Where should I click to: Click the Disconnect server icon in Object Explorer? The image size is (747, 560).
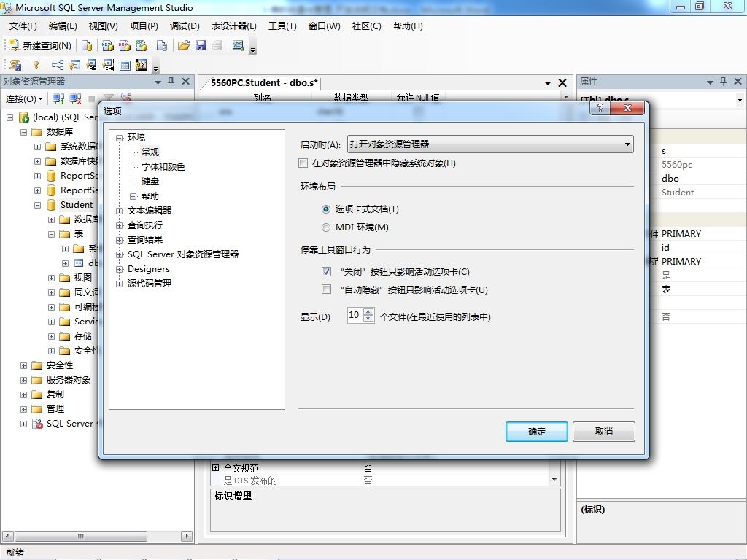click(75, 99)
